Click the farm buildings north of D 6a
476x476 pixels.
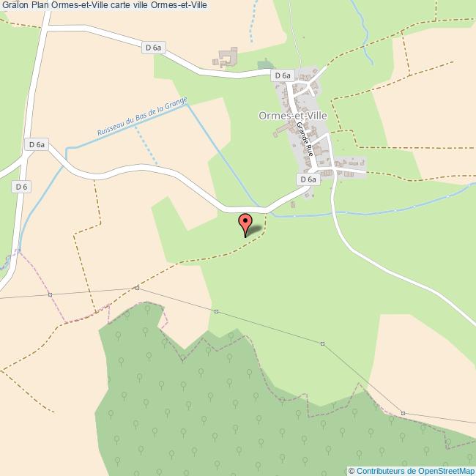tap(226, 57)
